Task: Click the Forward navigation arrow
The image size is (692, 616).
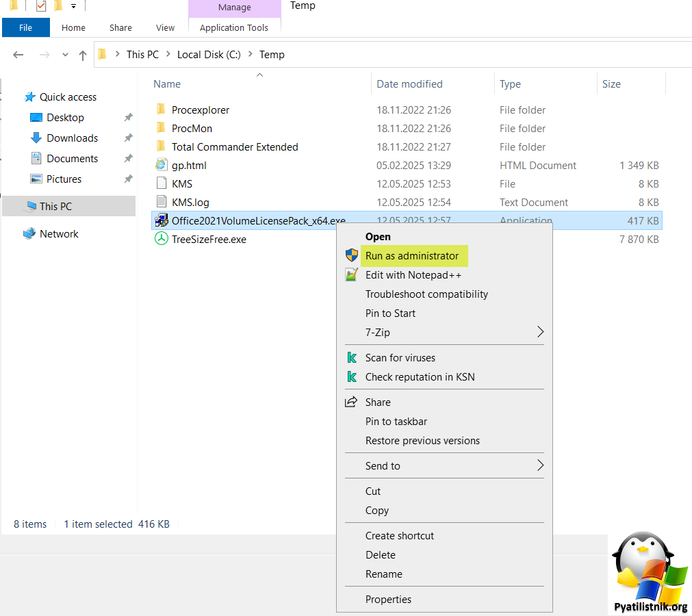Action: pos(44,55)
